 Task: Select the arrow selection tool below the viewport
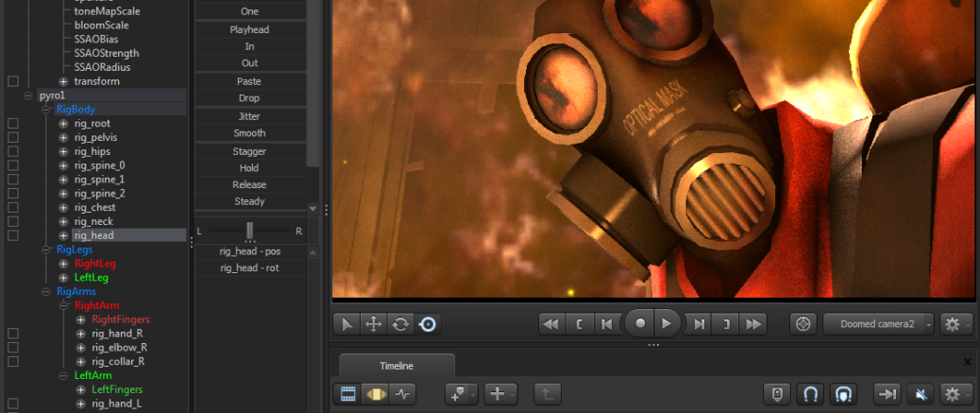[346, 324]
